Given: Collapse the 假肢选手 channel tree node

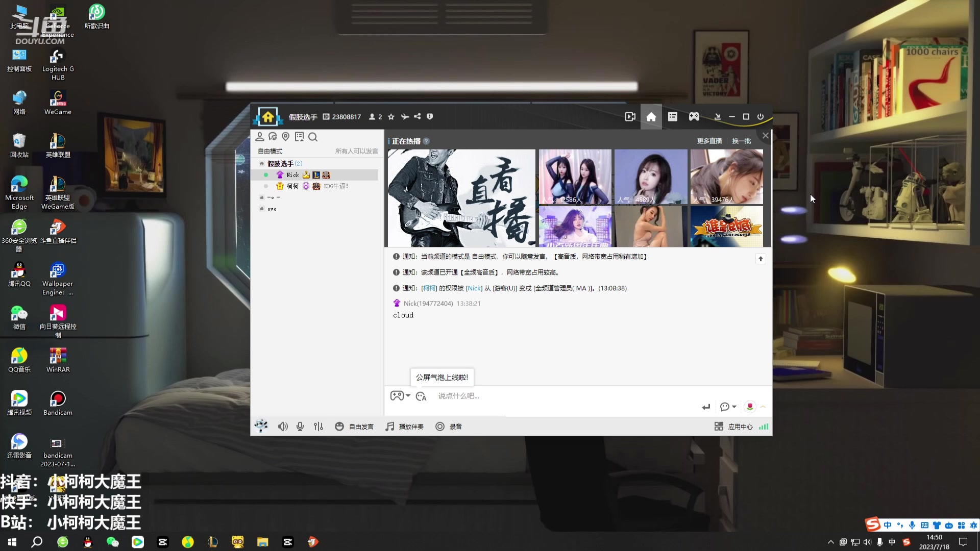Looking at the screenshot, I should click(x=262, y=164).
